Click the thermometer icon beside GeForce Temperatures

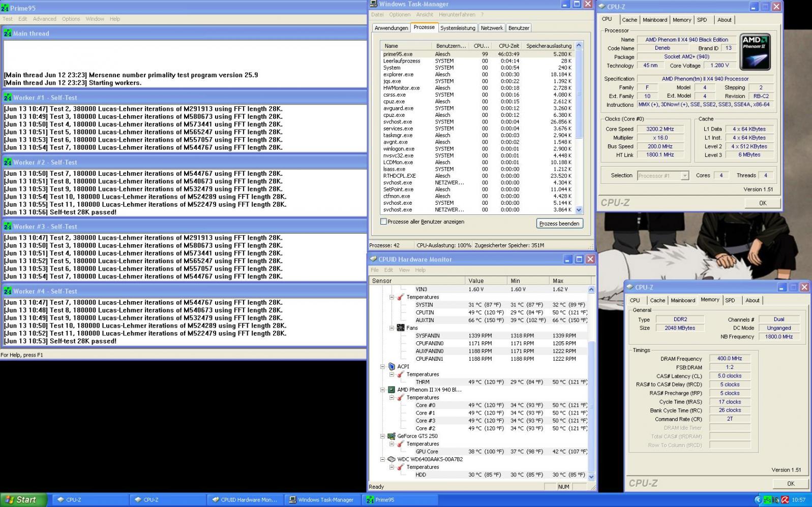click(x=401, y=443)
